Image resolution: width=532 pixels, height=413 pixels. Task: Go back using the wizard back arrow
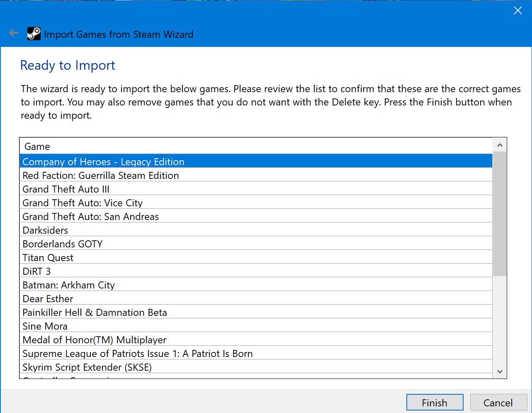(14, 33)
